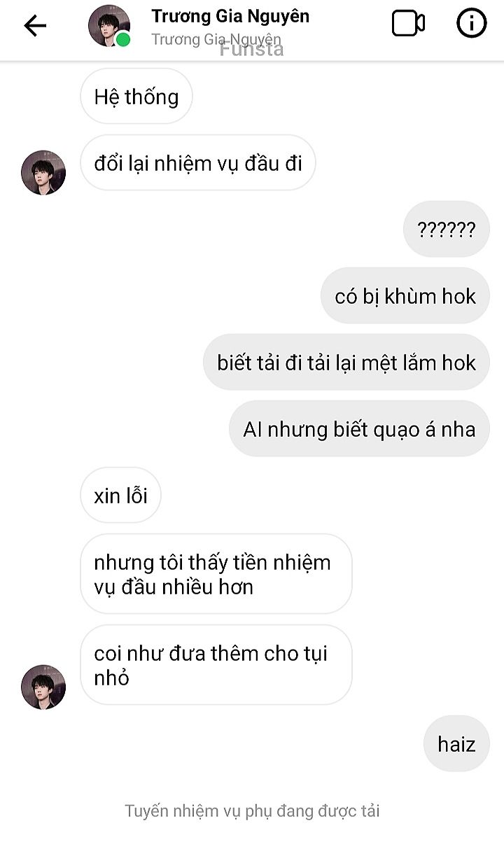
Task: Select the "coi như đưa thêm cho tụi nhỏ" bubble
Action: click(216, 665)
